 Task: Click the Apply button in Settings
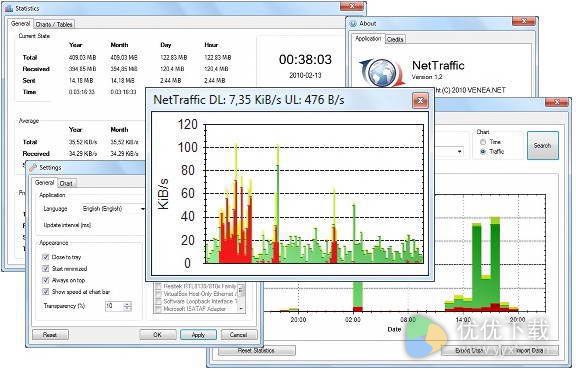point(198,335)
